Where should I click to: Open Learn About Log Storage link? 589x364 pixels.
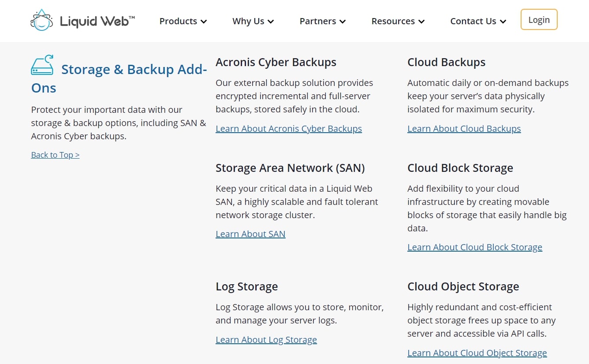tap(266, 340)
